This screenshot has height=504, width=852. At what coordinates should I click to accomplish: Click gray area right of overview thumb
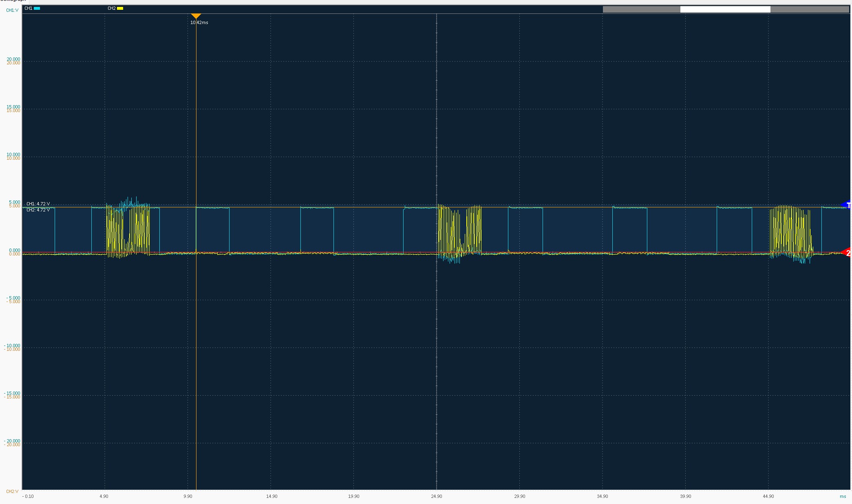click(x=809, y=9)
